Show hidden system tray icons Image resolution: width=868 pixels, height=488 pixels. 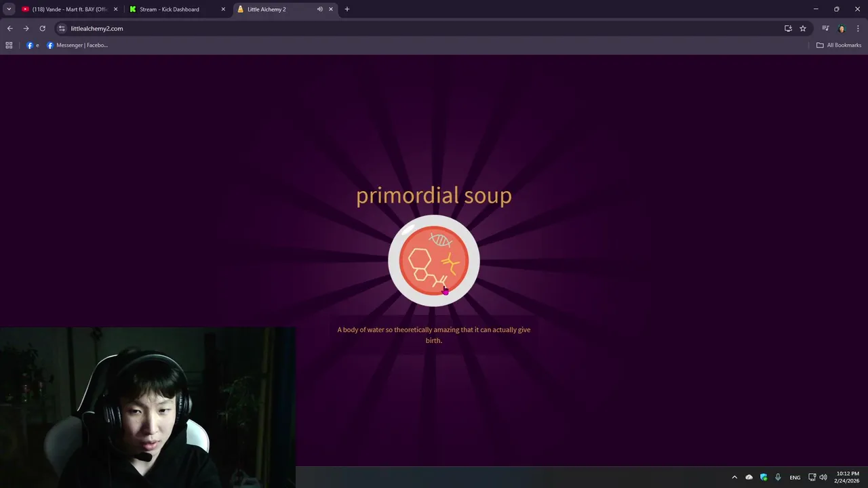point(734,477)
